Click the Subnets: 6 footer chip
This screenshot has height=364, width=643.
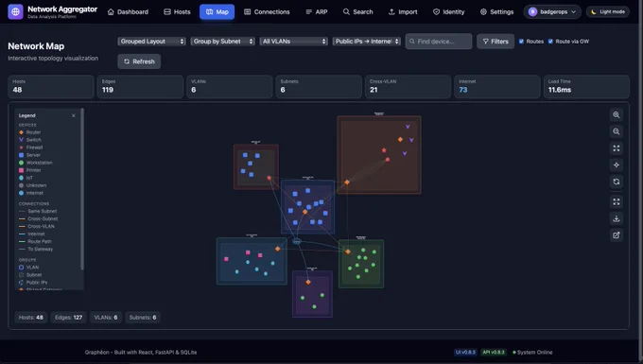click(143, 318)
